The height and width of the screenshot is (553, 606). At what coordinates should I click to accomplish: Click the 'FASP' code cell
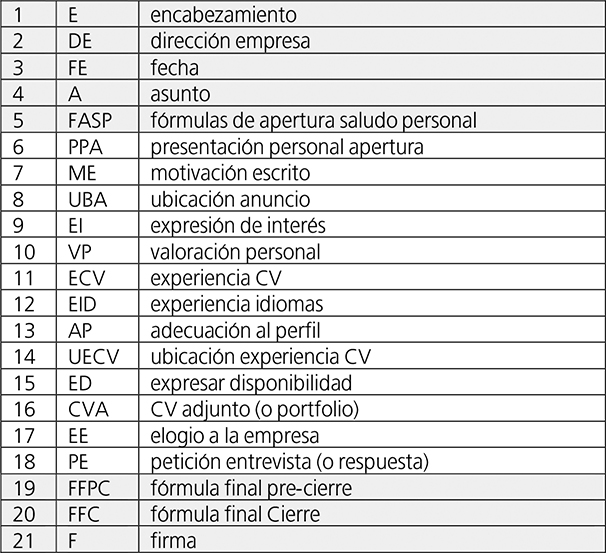(89, 120)
